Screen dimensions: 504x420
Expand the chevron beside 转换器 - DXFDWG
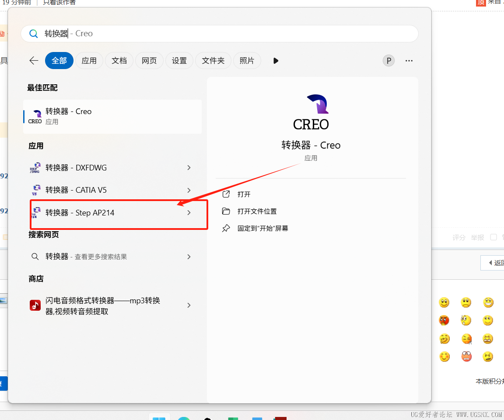[189, 167]
